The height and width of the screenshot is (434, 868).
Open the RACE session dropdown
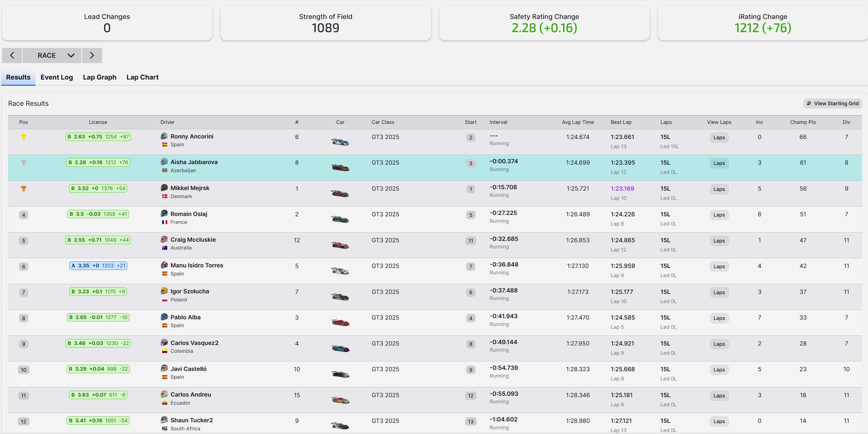(x=52, y=55)
